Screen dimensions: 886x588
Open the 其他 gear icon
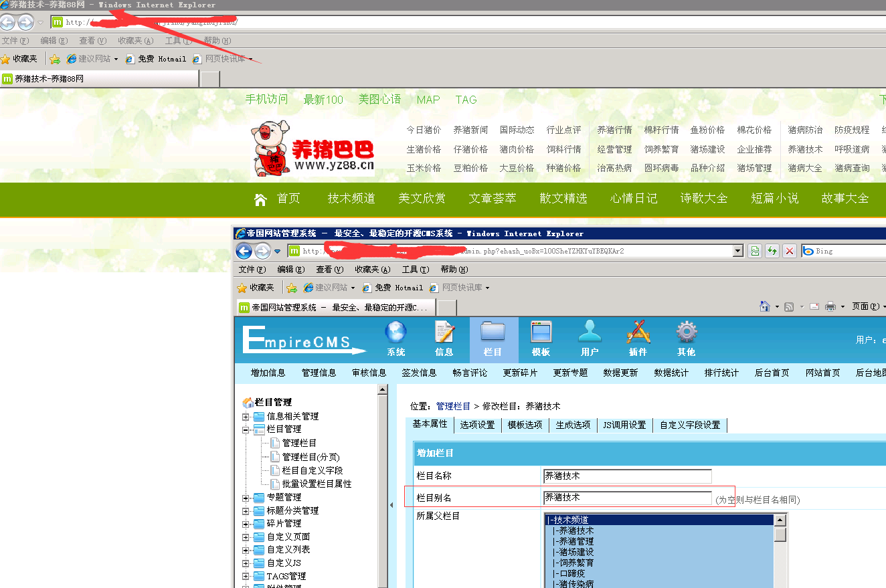click(x=686, y=333)
